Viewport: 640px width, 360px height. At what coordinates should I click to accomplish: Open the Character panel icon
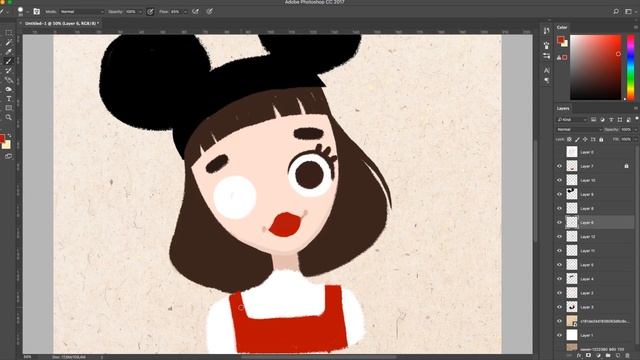coord(547,70)
